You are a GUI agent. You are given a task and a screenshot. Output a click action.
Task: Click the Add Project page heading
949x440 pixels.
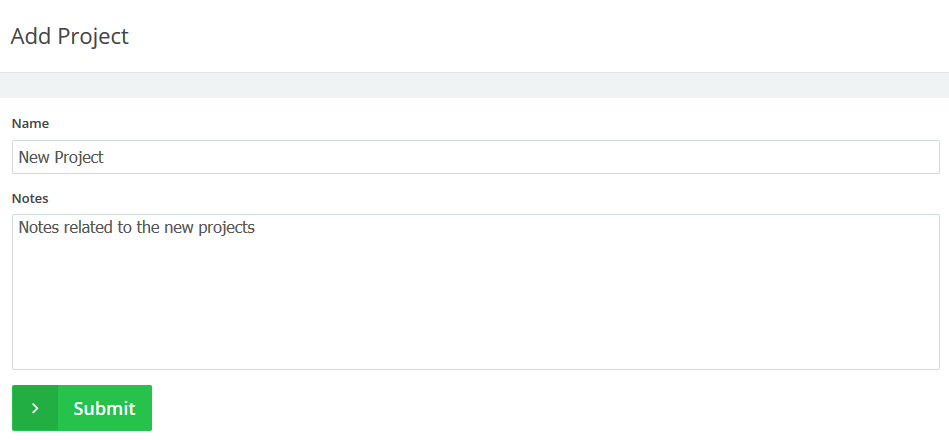point(69,37)
